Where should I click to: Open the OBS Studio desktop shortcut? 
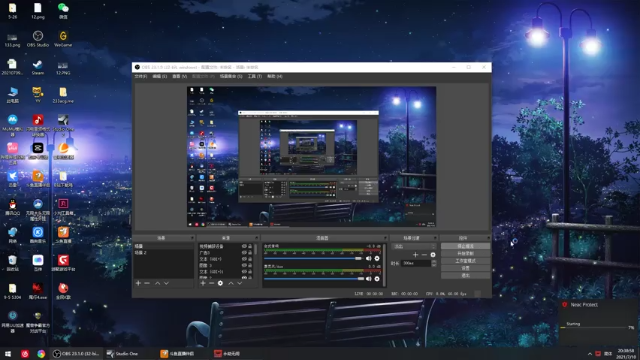click(38, 39)
